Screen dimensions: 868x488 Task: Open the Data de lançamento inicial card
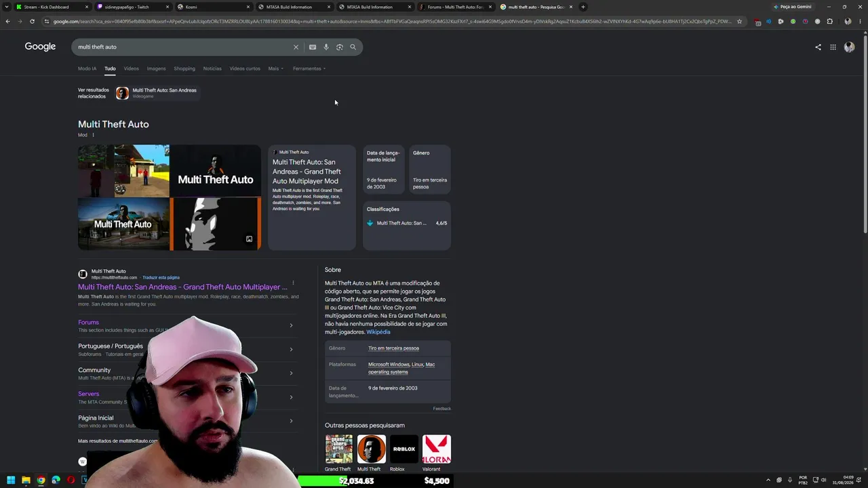coord(384,169)
